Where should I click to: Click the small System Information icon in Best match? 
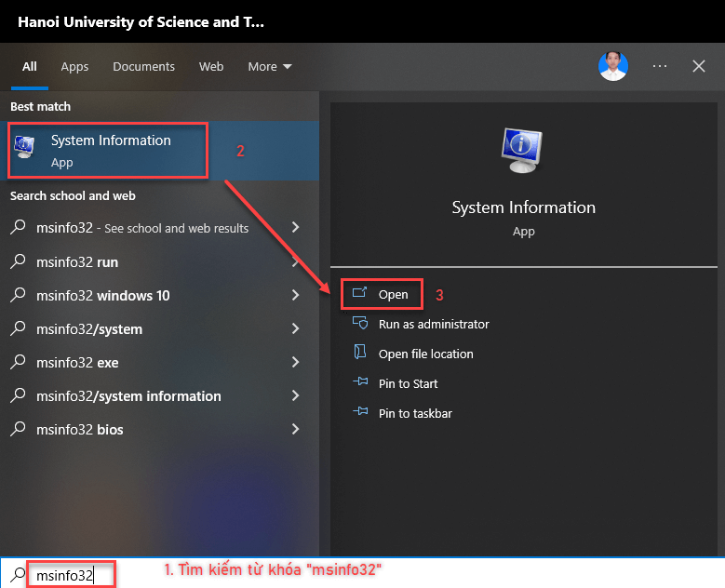pos(24,147)
